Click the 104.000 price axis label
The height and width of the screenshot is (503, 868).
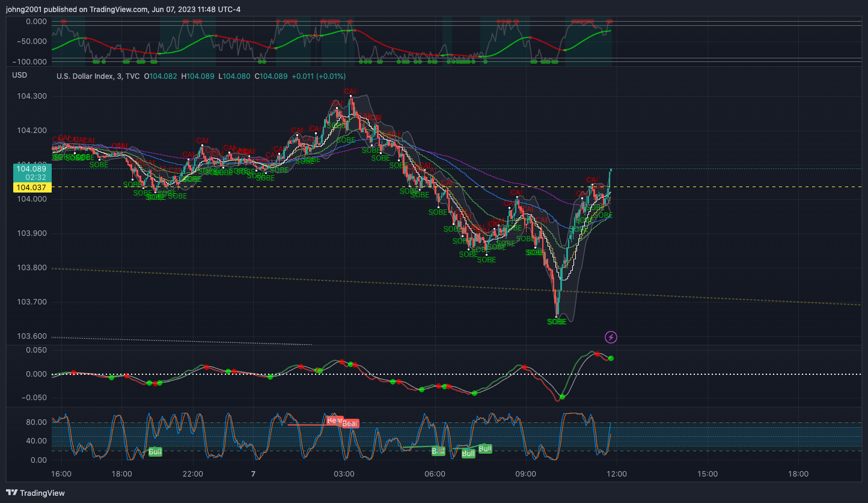(x=31, y=199)
